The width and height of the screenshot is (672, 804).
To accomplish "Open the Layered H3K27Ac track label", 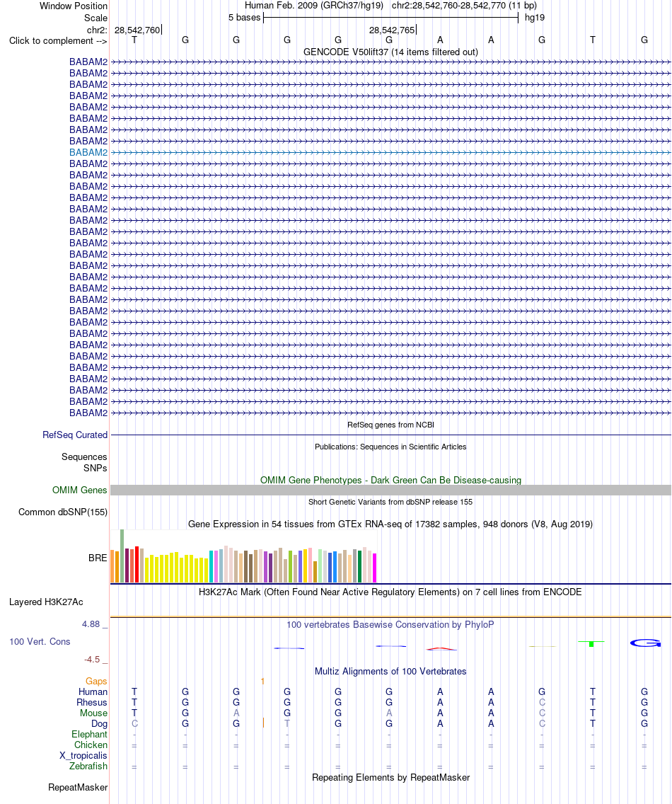I will 46,602.
